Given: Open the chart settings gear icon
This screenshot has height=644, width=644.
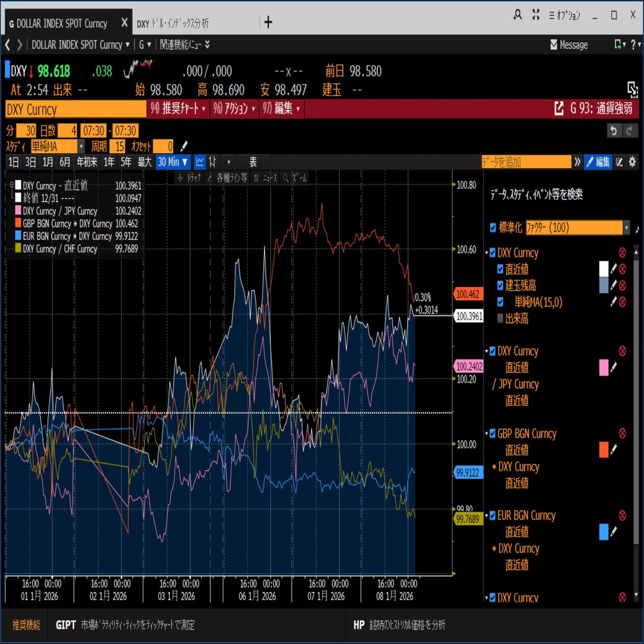Looking at the screenshot, I should tap(633, 162).
